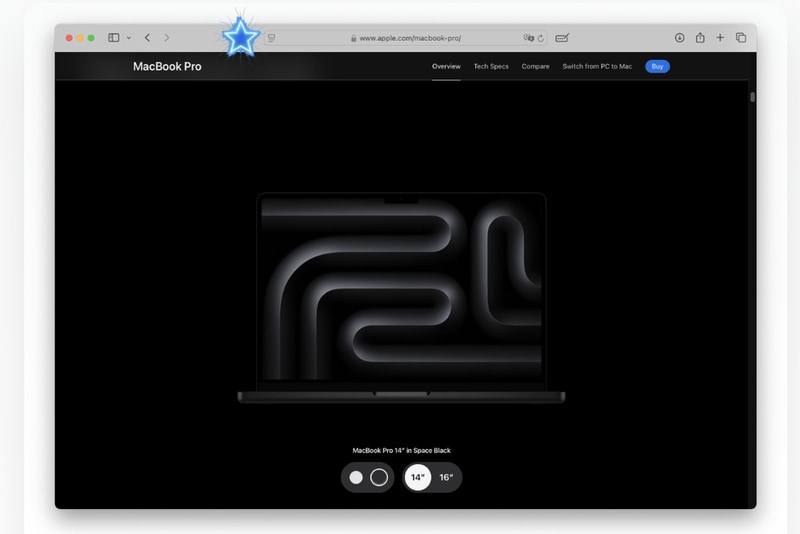
Task: Click the blue Buy button
Action: (657, 67)
